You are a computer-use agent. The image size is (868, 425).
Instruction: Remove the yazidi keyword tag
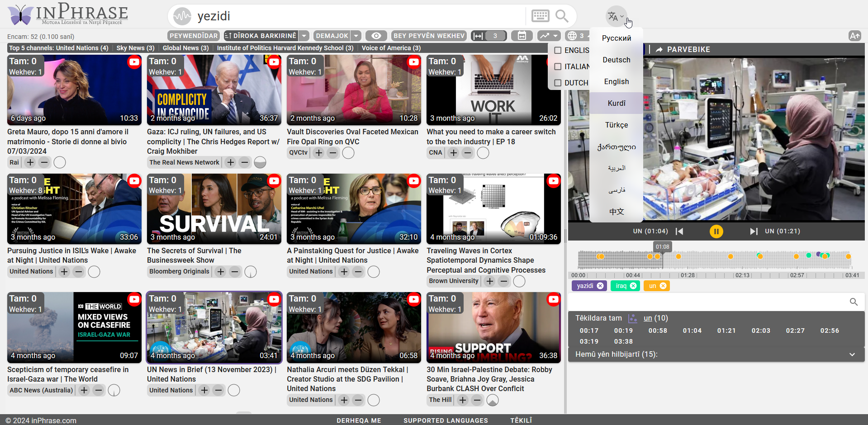(x=600, y=286)
